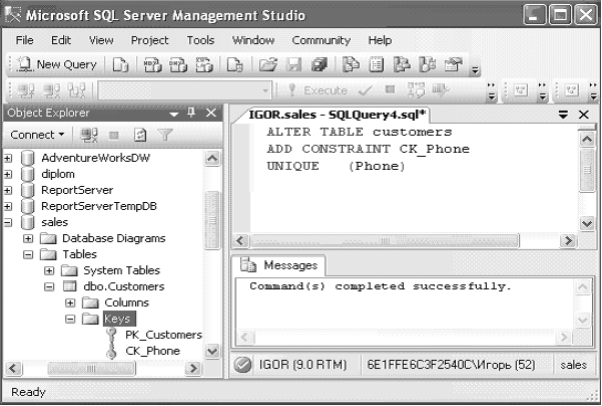Expand the AdventureWorksDW database node
The width and height of the screenshot is (602, 406).
coord(8,158)
